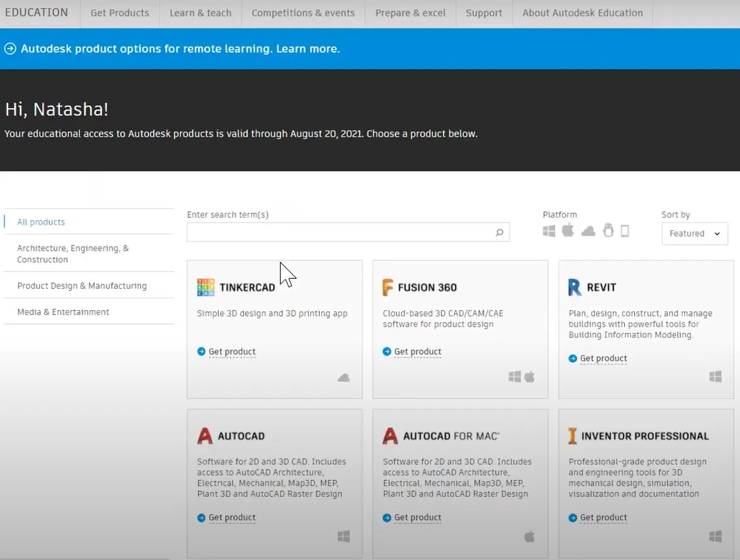Viewport: 740px width, 560px height.
Task: Expand the Learn & teach menu
Action: click(200, 13)
